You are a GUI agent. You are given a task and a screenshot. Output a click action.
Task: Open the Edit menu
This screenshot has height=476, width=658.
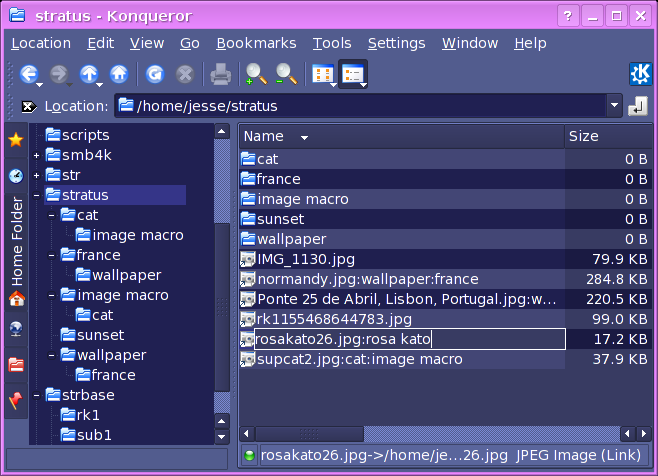point(101,43)
